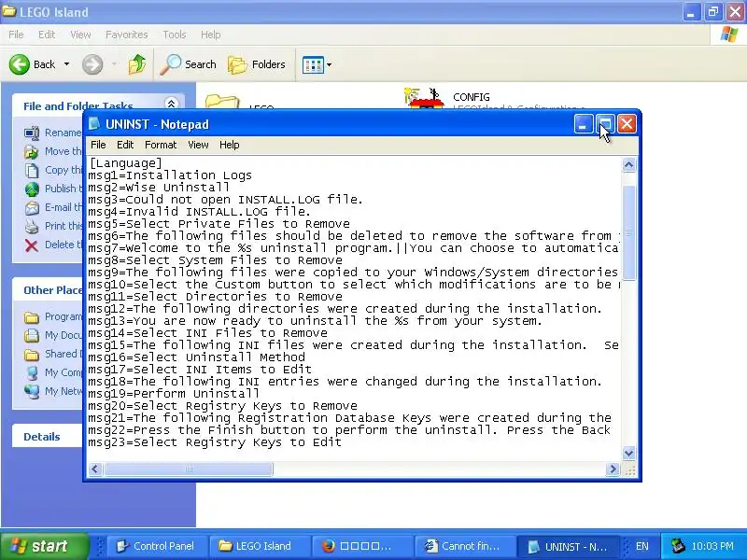Close the UNINST Notepad window
Screen dimensions: 747x560
tap(627, 124)
